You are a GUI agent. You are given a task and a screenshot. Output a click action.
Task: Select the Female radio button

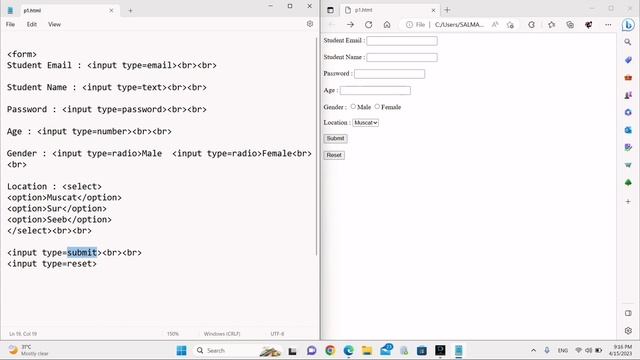tap(377, 107)
